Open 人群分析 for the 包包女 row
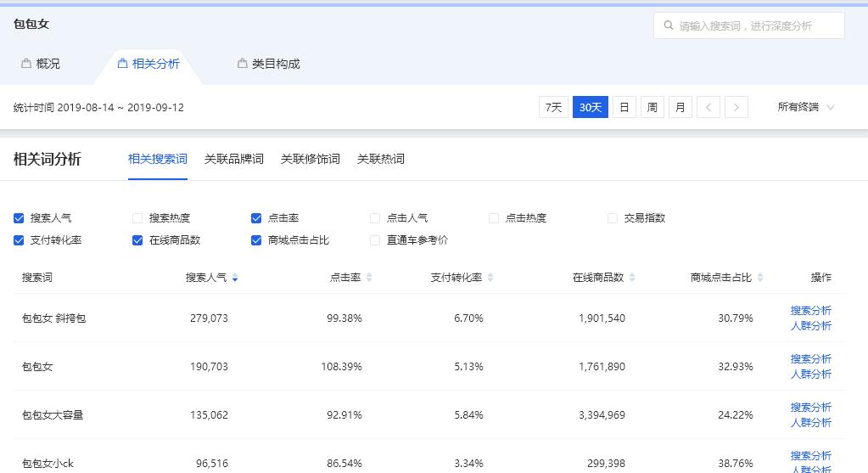Screen dimensions: 868x473 pos(811,374)
